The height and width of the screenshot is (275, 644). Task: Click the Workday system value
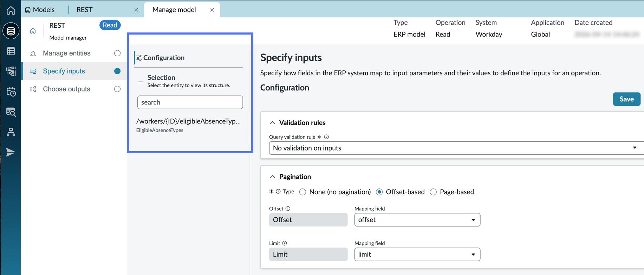(489, 34)
